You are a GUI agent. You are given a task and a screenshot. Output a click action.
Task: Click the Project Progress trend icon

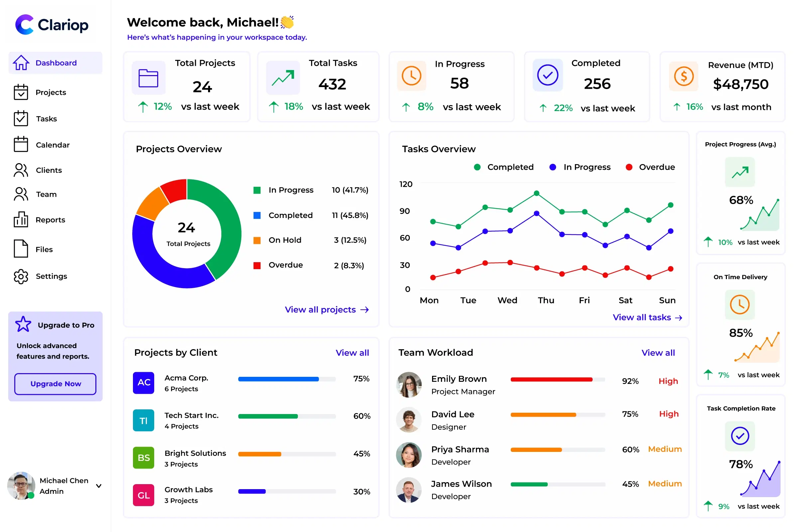tap(740, 172)
